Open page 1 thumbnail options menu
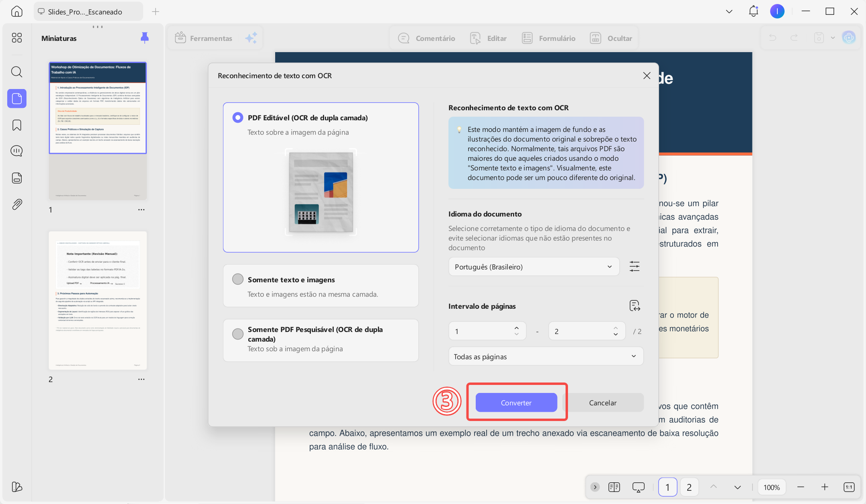Screen dimensions: 866x504 pos(141,210)
